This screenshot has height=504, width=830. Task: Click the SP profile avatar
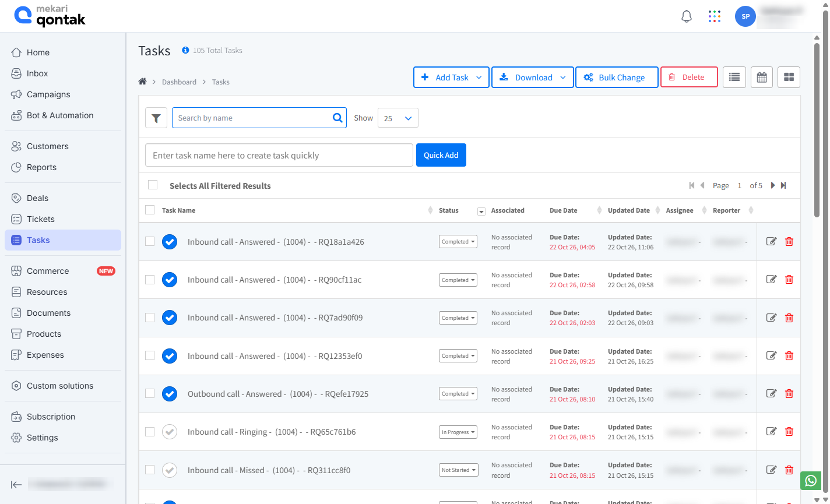pyautogui.click(x=745, y=16)
